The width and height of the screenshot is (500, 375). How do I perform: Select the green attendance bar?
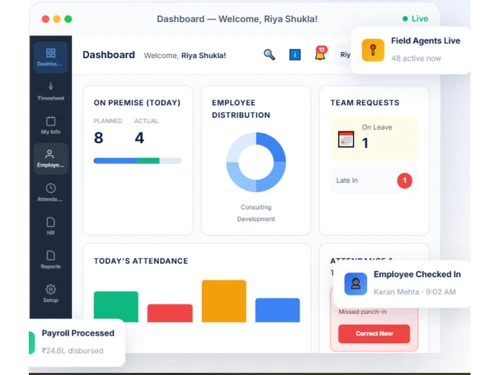(x=116, y=307)
